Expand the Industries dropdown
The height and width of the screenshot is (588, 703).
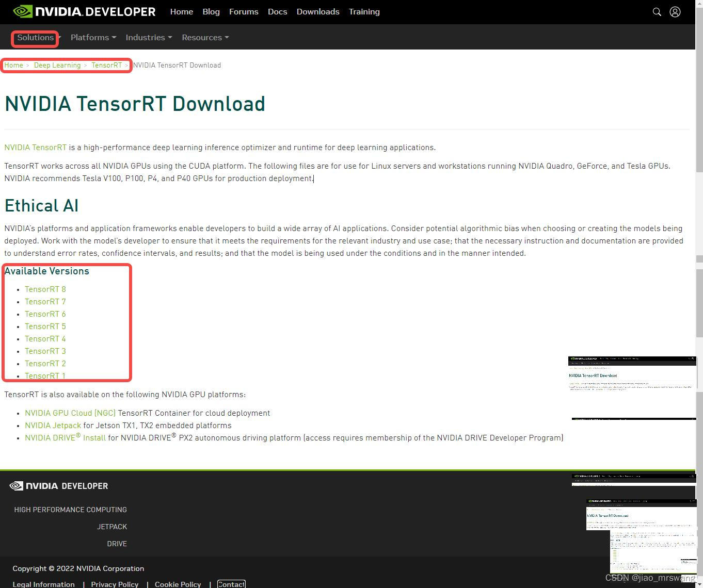(x=148, y=37)
